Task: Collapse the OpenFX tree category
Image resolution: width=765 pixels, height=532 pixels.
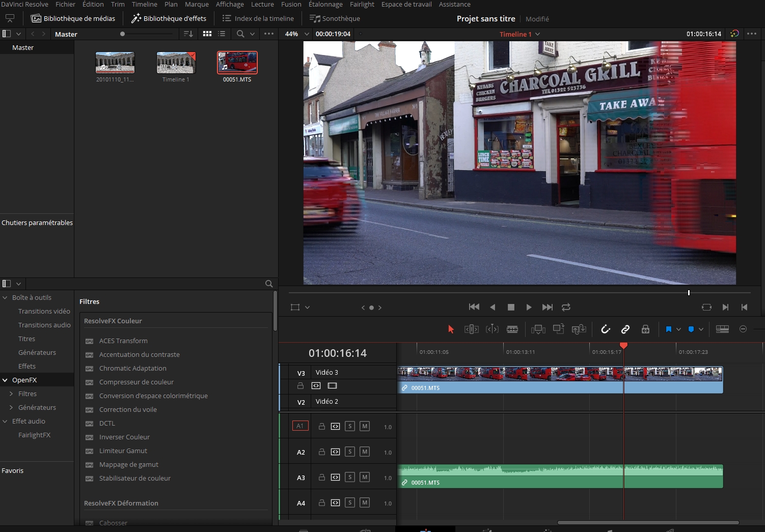Action: (5, 380)
